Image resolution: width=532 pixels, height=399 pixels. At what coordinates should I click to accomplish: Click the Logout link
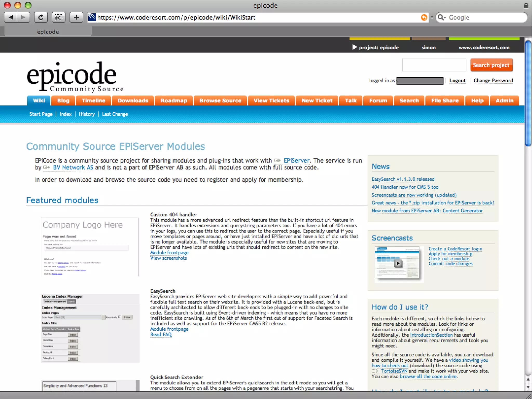(x=457, y=81)
